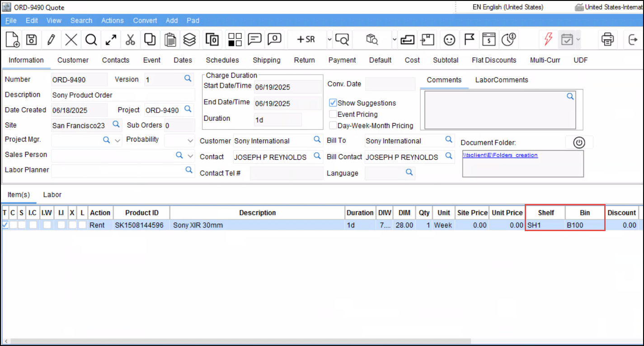Click the new document icon
644x346 pixels.
12,40
